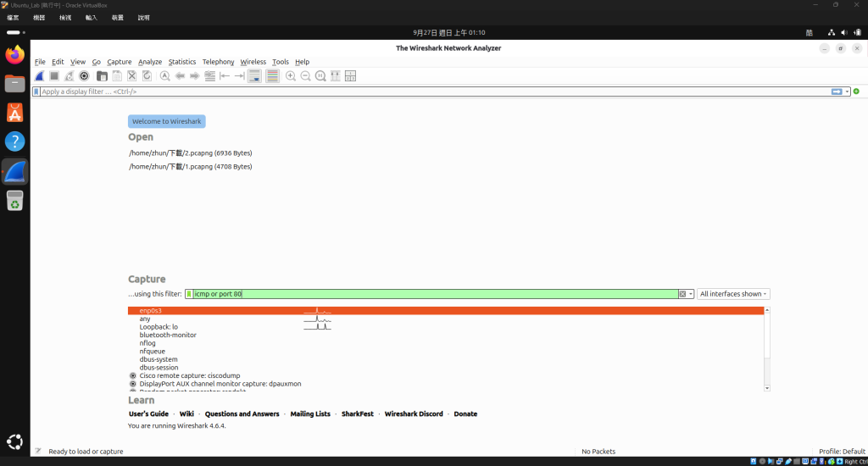Click the Restart current capture icon
This screenshot has width=868, height=466.
click(x=70, y=76)
